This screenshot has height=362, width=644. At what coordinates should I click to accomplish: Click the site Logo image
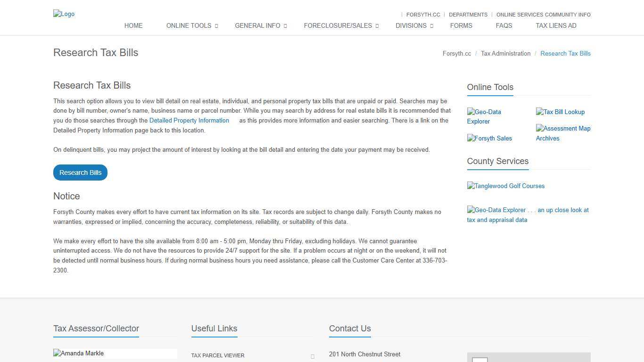point(64,14)
